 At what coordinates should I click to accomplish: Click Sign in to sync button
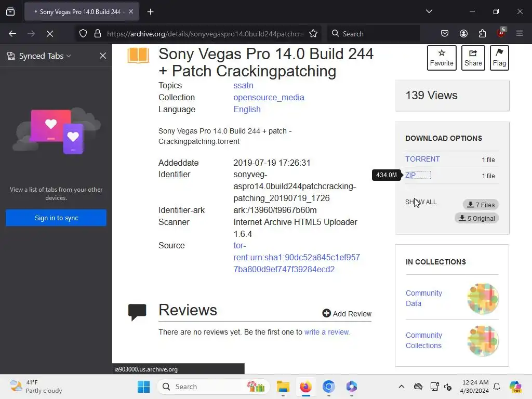[x=56, y=218]
